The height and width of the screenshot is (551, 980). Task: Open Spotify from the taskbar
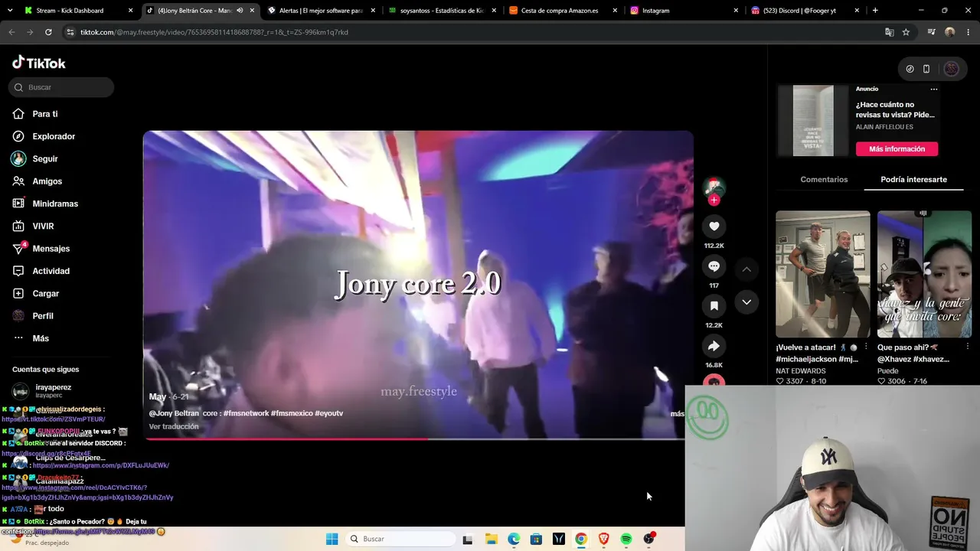pos(626,539)
